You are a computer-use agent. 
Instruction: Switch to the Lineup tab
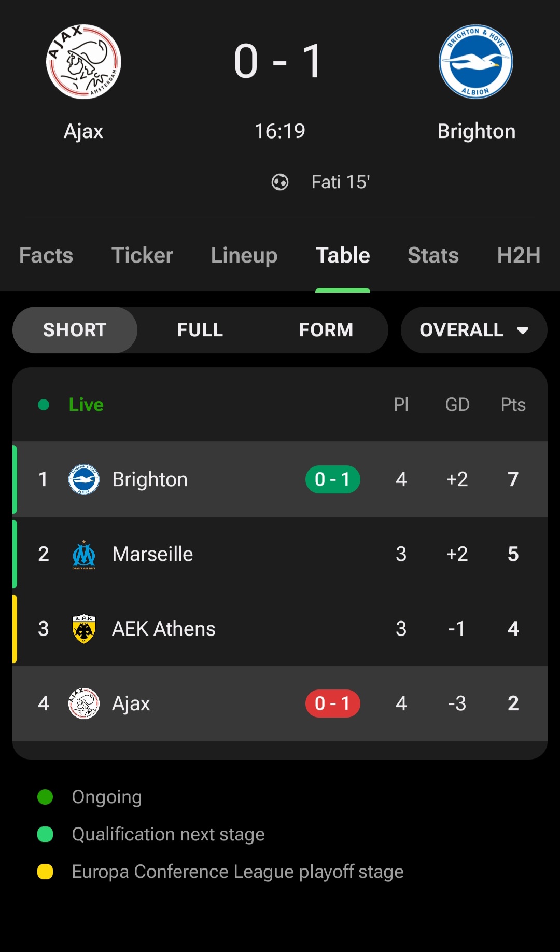pos(244,255)
